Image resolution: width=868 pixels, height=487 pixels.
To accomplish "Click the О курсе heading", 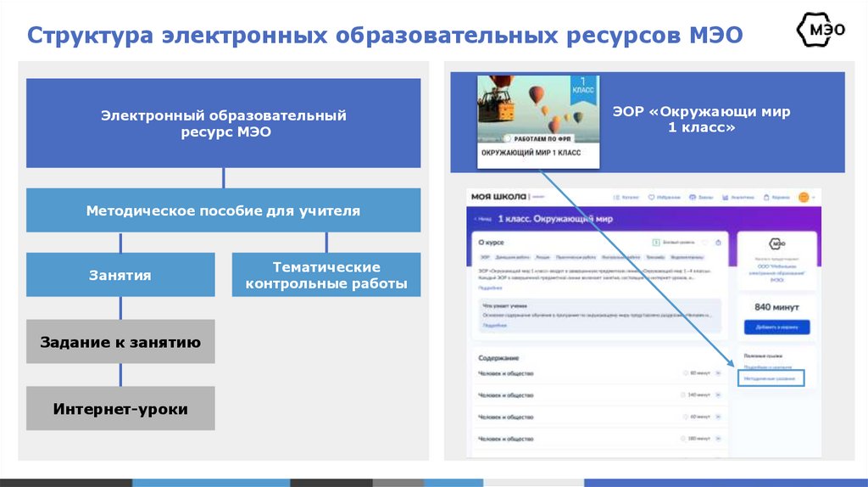I will click(491, 243).
